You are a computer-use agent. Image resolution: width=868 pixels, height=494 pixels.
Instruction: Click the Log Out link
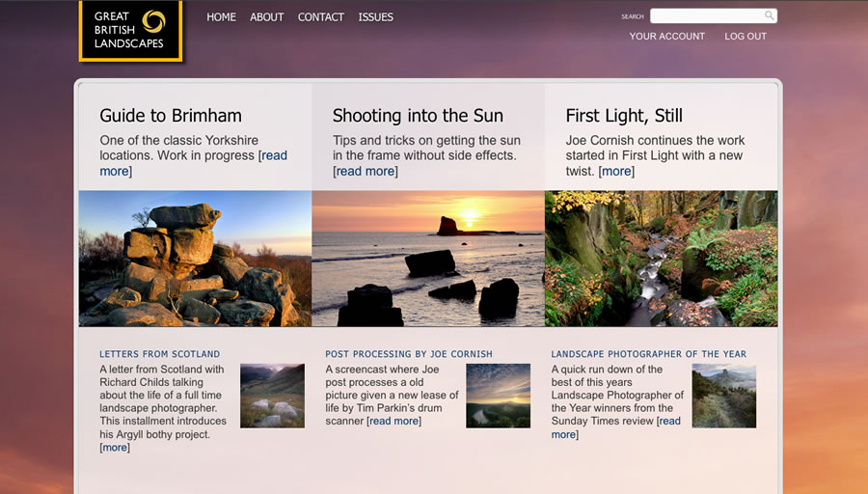click(x=746, y=37)
